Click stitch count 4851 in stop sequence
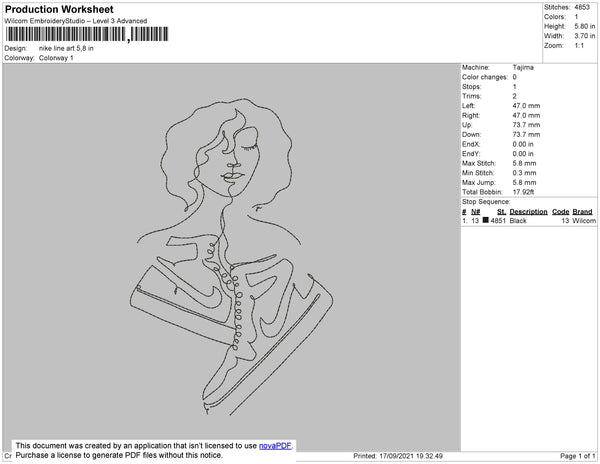Viewport: 600px width, 464px height. point(498,221)
